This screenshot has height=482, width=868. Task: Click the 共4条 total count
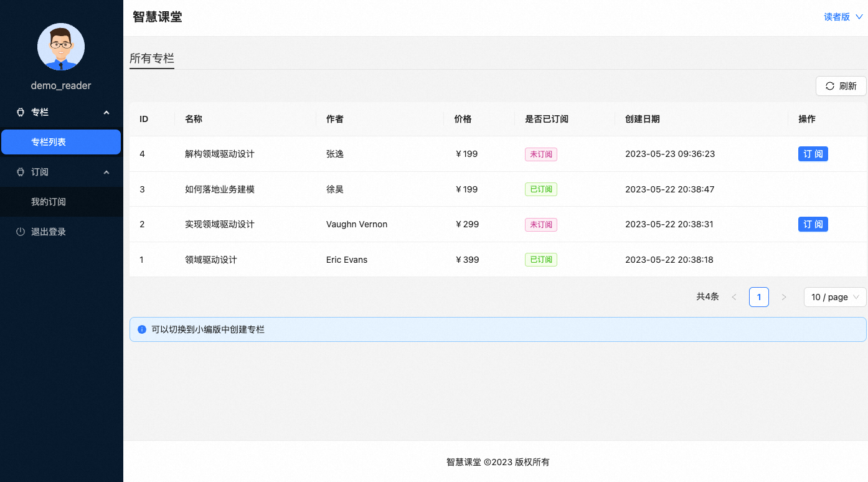pos(707,297)
